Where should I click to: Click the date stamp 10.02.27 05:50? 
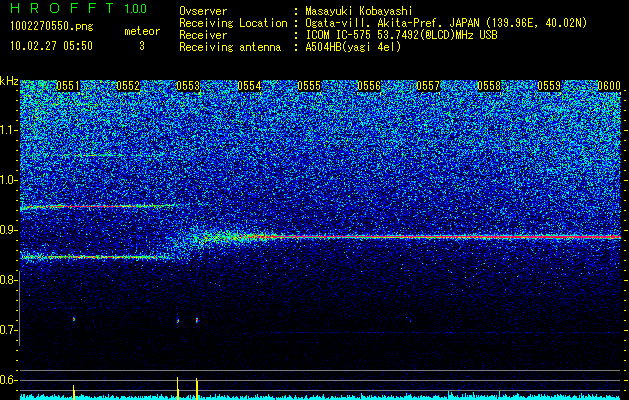[x=51, y=46]
